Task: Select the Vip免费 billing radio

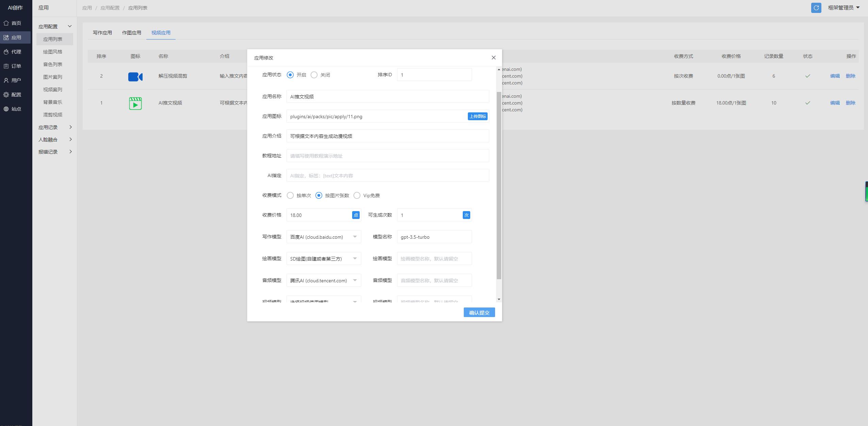Action: (x=357, y=195)
